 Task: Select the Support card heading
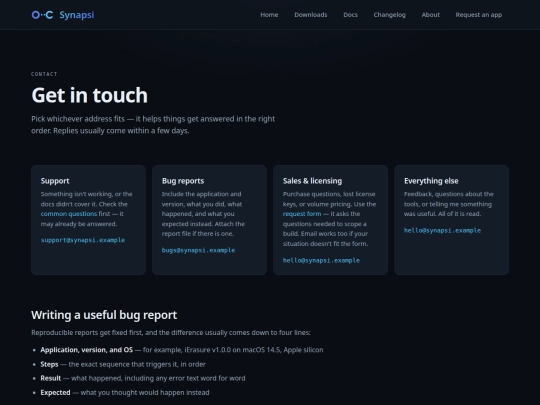pos(55,181)
